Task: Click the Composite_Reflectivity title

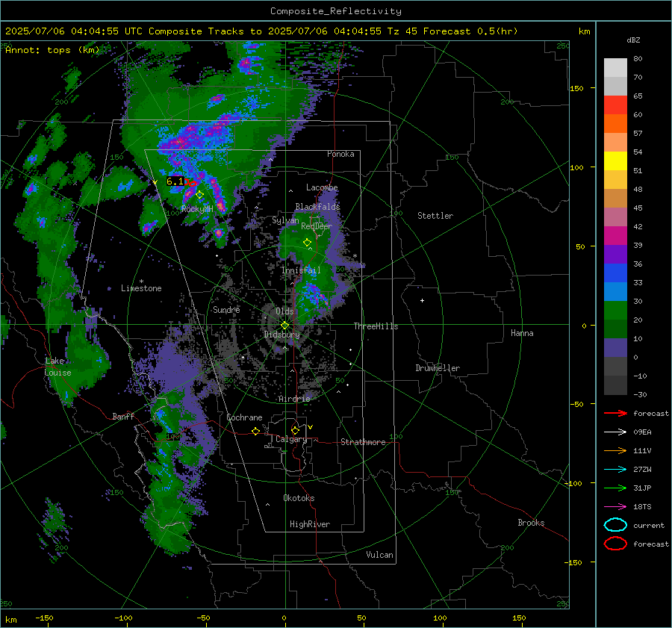Action: tap(336, 11)
